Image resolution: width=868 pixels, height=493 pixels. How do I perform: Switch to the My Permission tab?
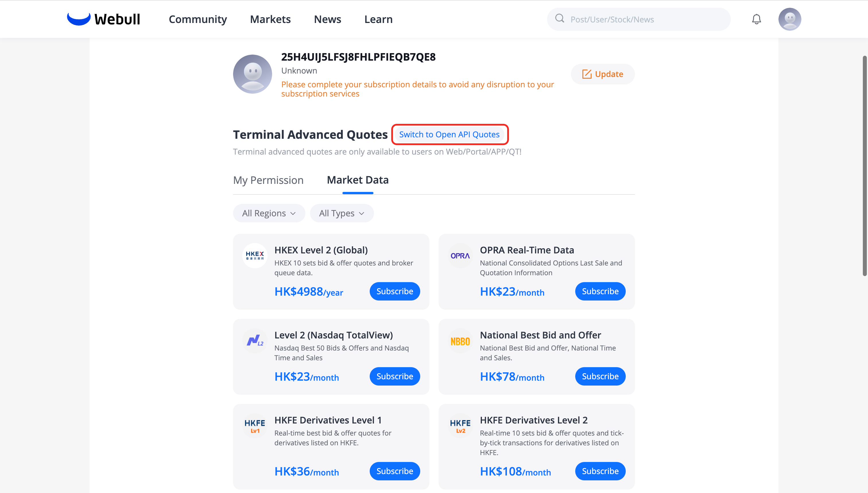point(268,180)
